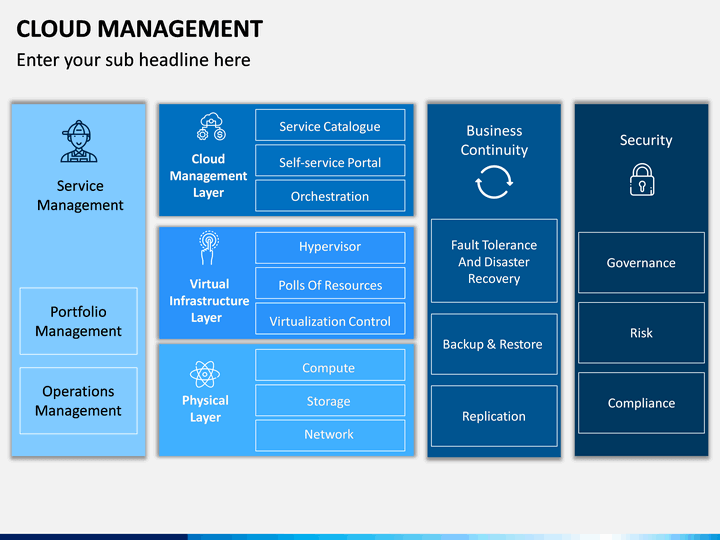Image resolution: width=720 pixels, height=540 pixels.
Task: Click the Cloud Management Layer label
Action: coord(208,175)
